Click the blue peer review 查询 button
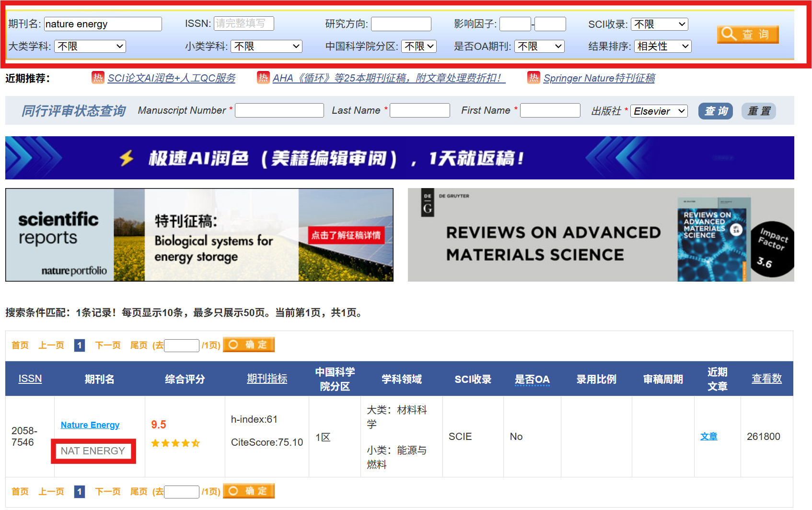Viewport: 812px width, 510px height. pos(716,111)
